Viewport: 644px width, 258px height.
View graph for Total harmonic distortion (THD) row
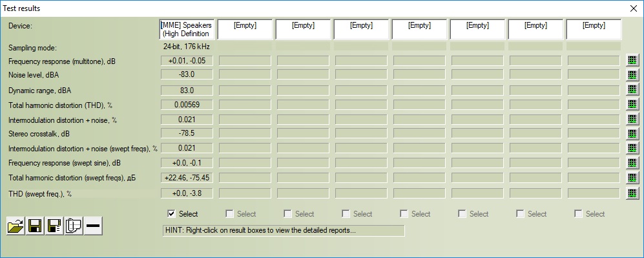click(x=632, y=104)
